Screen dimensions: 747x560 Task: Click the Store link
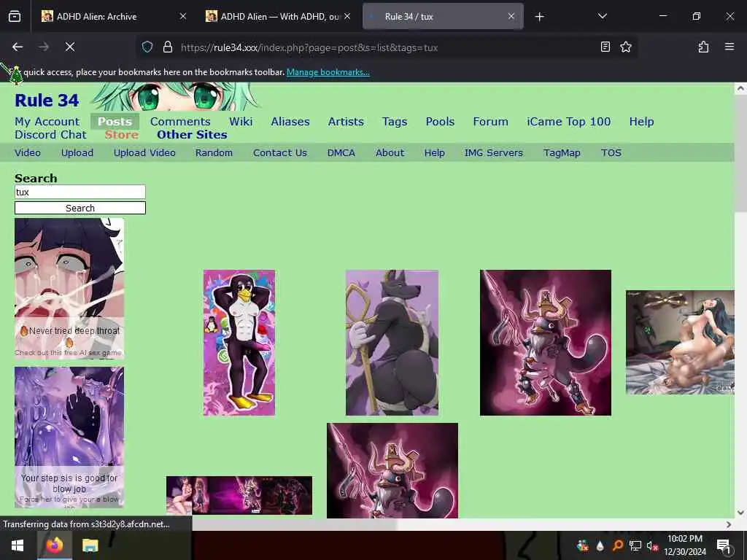[x=122, y=135]
